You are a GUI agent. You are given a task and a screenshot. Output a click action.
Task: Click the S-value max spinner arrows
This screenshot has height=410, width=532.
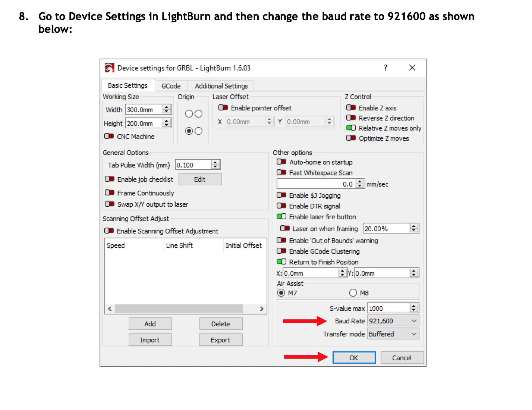tap(414, 308)
